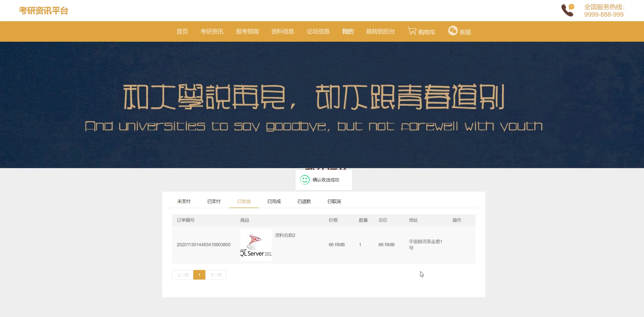Click the smiley icon in the confirmation toast
Screen dimensions: 644x317
tap(305, 180)
